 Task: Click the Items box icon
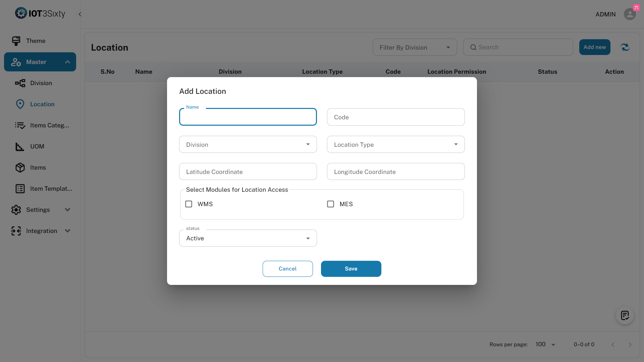click(20, 168)
